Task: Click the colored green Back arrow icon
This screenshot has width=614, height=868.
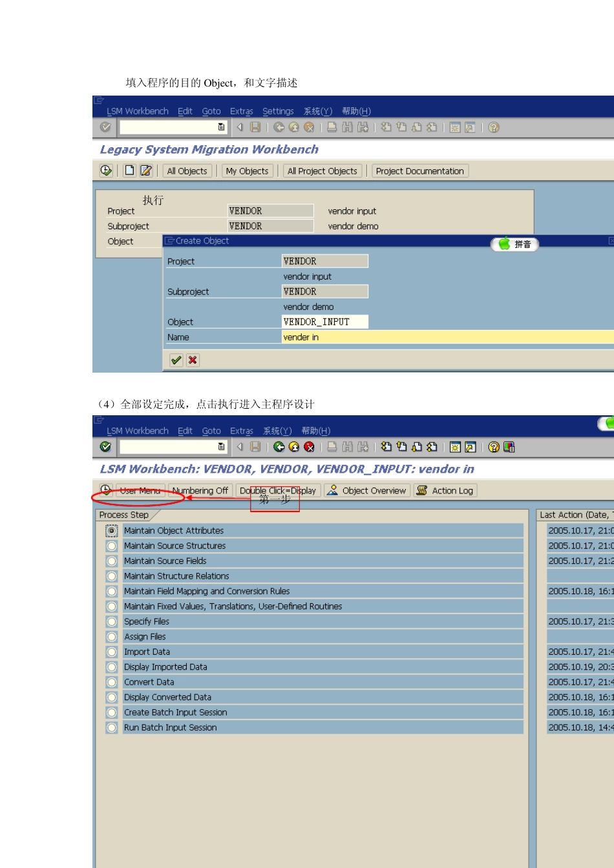Action: point(279,447)
